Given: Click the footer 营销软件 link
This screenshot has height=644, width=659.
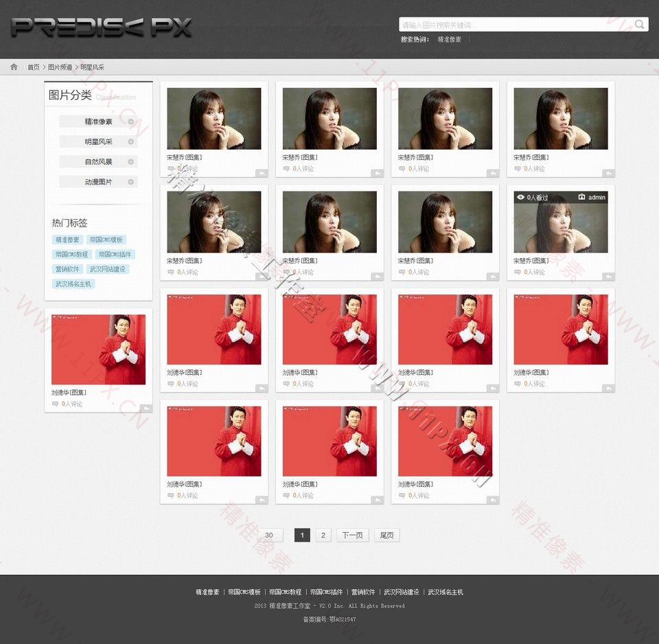Looking at the screenshot, I should point(363,593).
